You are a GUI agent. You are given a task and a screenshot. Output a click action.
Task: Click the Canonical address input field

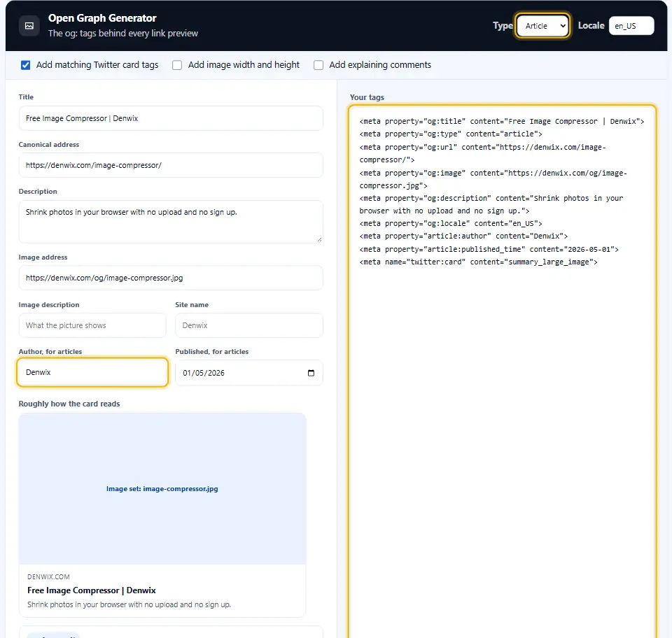171,165
